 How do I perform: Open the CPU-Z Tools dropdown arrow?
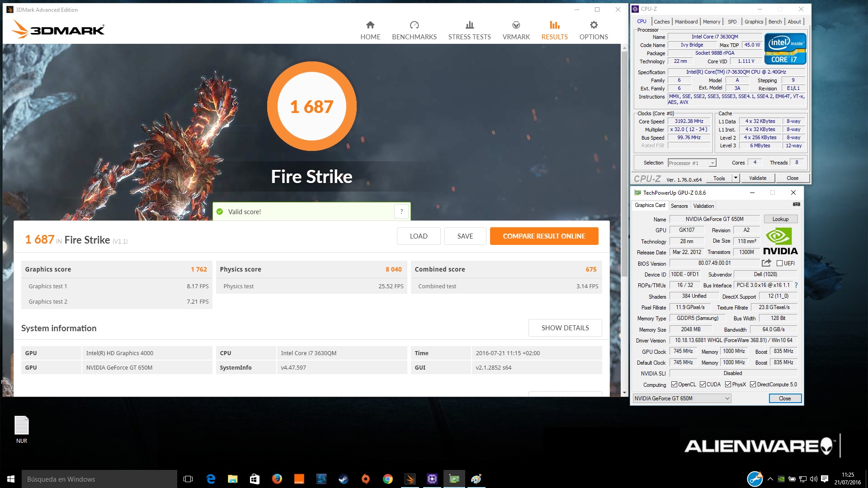[736, 178]
